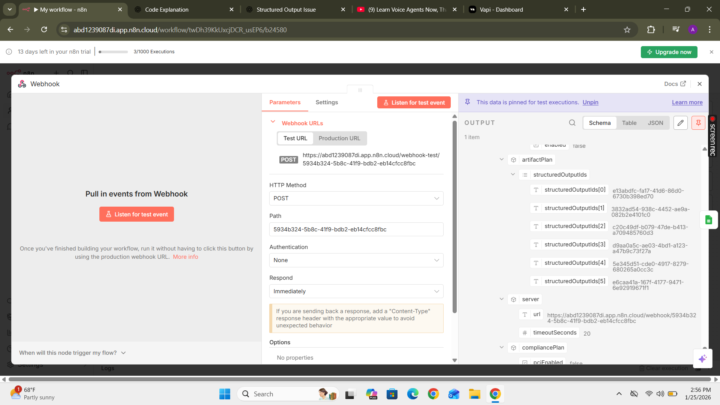Click the volume icon in tray
Viewport: 720px width, 405px height.
(x=660, y=394)
